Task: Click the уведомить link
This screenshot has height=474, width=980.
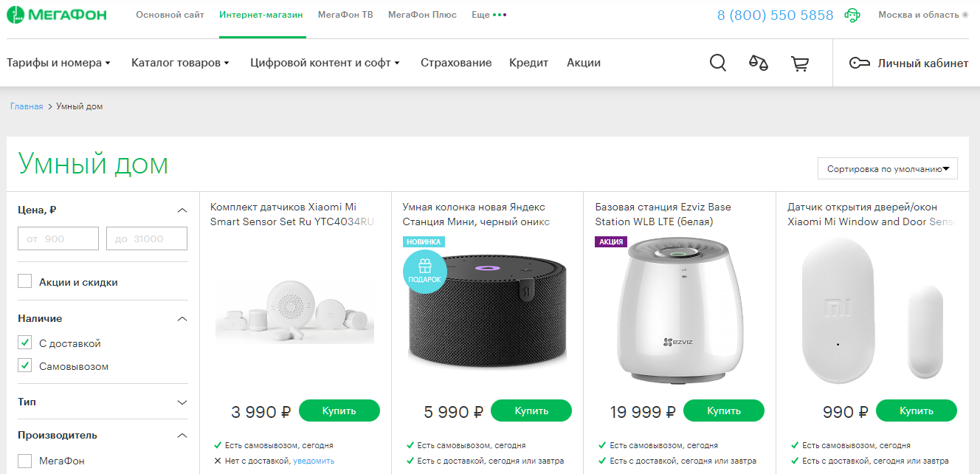Action: (x=314, y=461)
